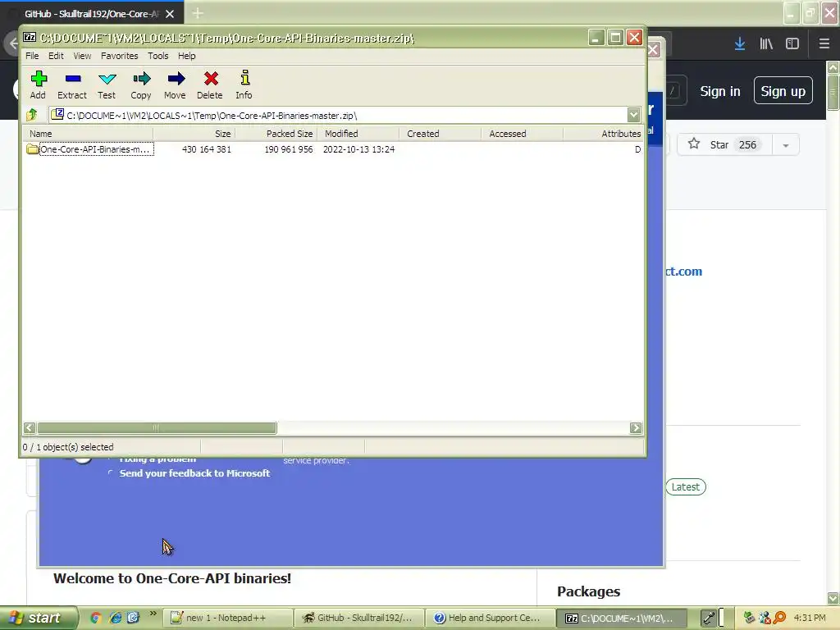This screenshot has width=840, height=630.
Task: Open the partially visible ct.com link
Action: tap(683, 272)
